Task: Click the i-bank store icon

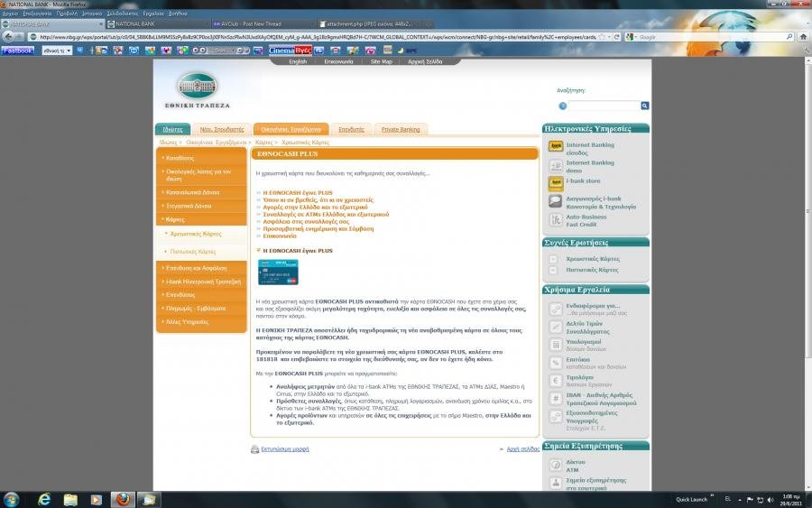Action: 556,183
